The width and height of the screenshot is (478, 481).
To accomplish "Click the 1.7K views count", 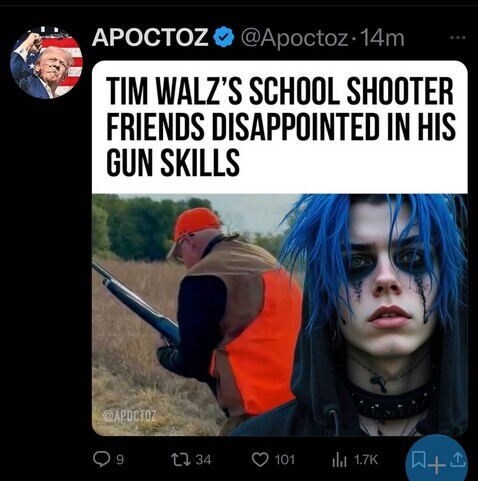I will pos(366,460).
